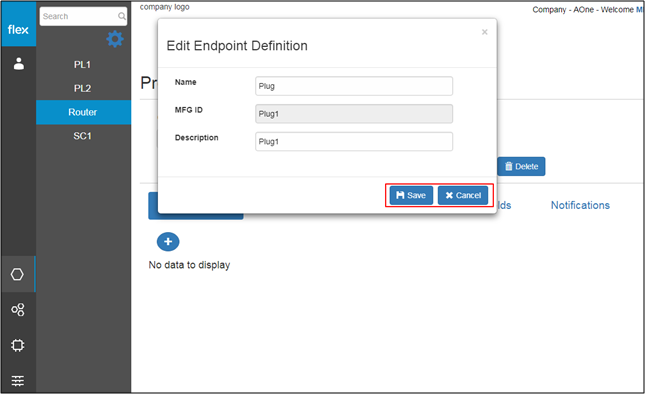Screen dimensions: 645x394
Task: Select the hexagon icon in left sidebar
Action: pyautogui.click(x=17, y=274)
